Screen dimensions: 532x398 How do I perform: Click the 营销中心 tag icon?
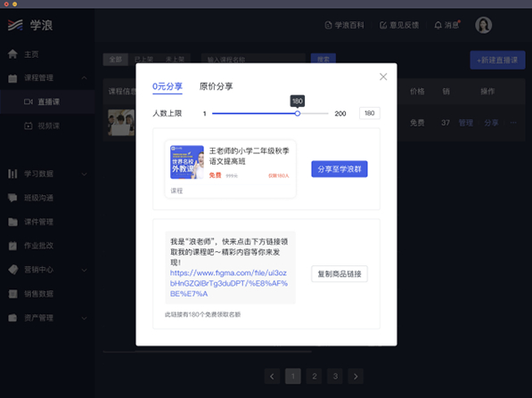click(12, 270)
